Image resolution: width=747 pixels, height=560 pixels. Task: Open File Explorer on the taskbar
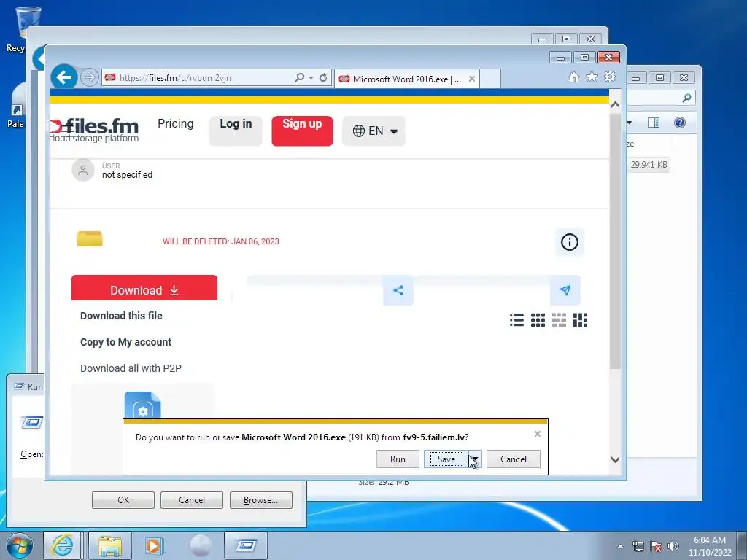pos(110,545)
